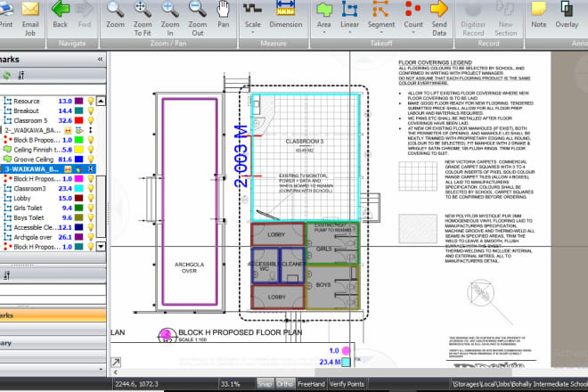588x392 pixels.
Task: Open the Count dropdown arrow
Action: coord(412,32)
